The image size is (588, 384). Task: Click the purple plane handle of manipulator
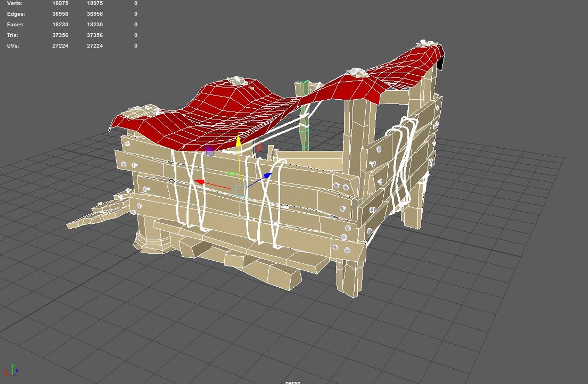coord(210,151)
